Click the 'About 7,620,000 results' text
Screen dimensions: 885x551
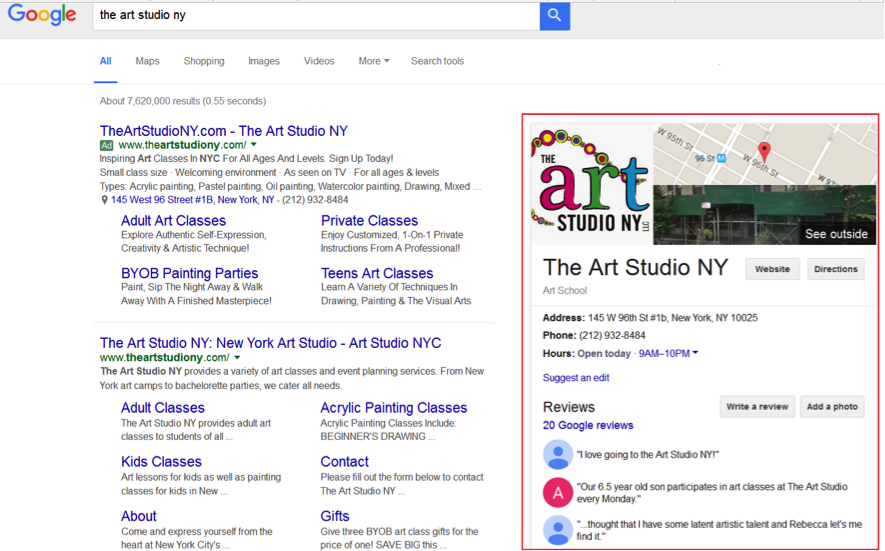(182, 101)
